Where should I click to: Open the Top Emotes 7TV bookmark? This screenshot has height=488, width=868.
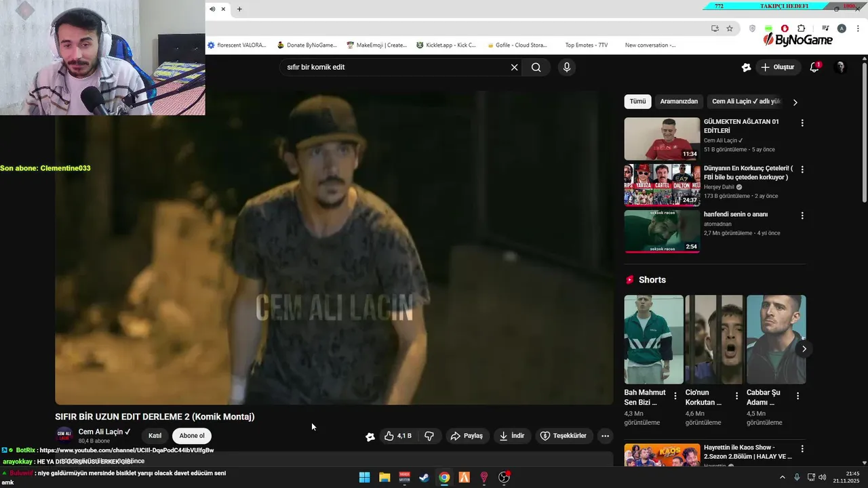point(586,45)
